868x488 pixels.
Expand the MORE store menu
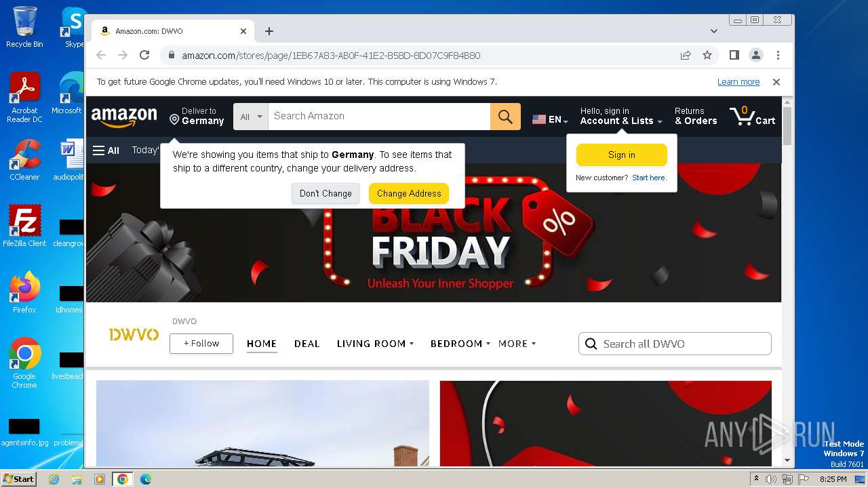pyautogui.click(x=517, y=344)
